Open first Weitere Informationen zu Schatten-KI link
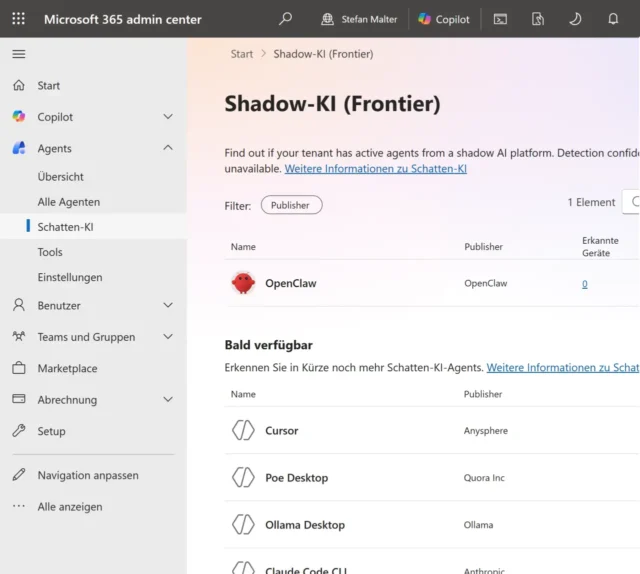This screenshot has height=574, width=640. [x=376, y=169]
